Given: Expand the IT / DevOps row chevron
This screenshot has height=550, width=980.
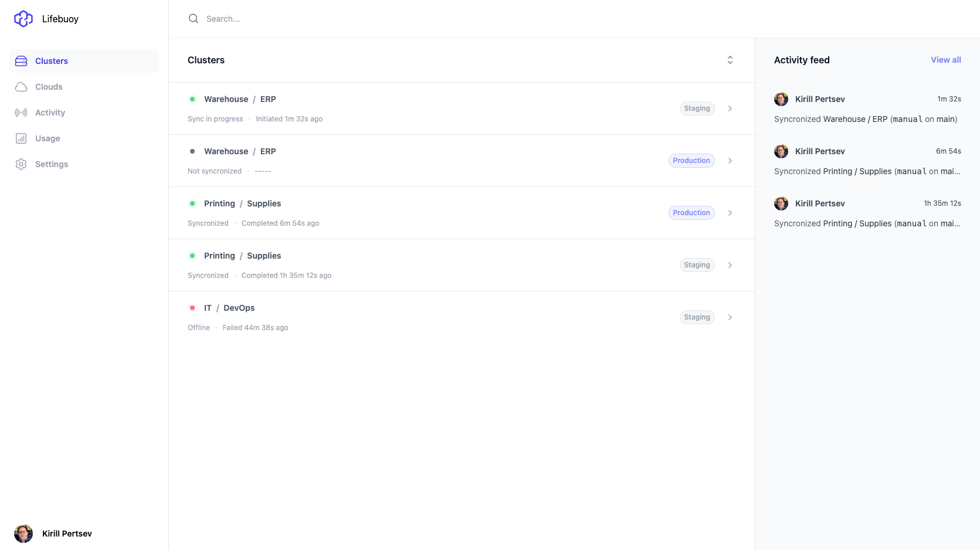Looking at the screenshot, I should coord(730,317).
